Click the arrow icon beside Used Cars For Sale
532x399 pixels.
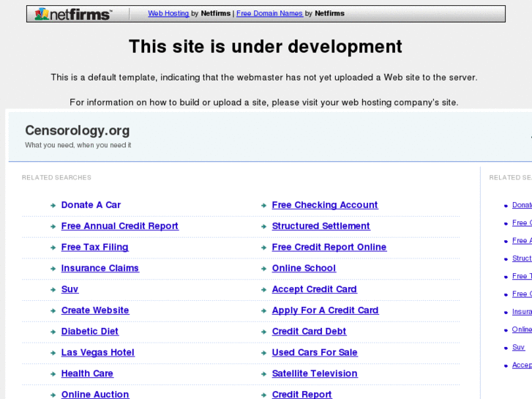(x=263, y=353)
